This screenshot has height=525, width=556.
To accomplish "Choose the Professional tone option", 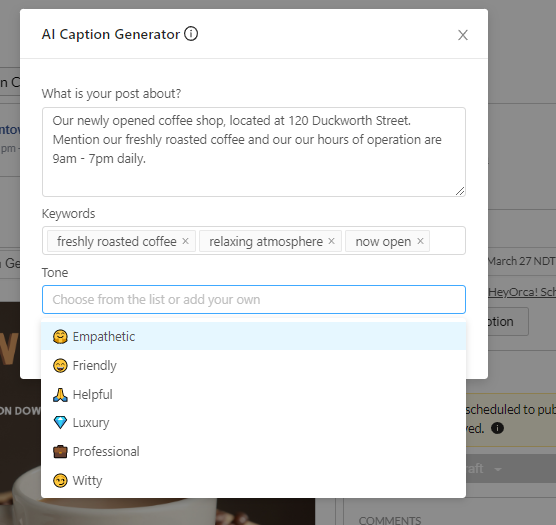I will pyautogui.click(x=254, y=452).
